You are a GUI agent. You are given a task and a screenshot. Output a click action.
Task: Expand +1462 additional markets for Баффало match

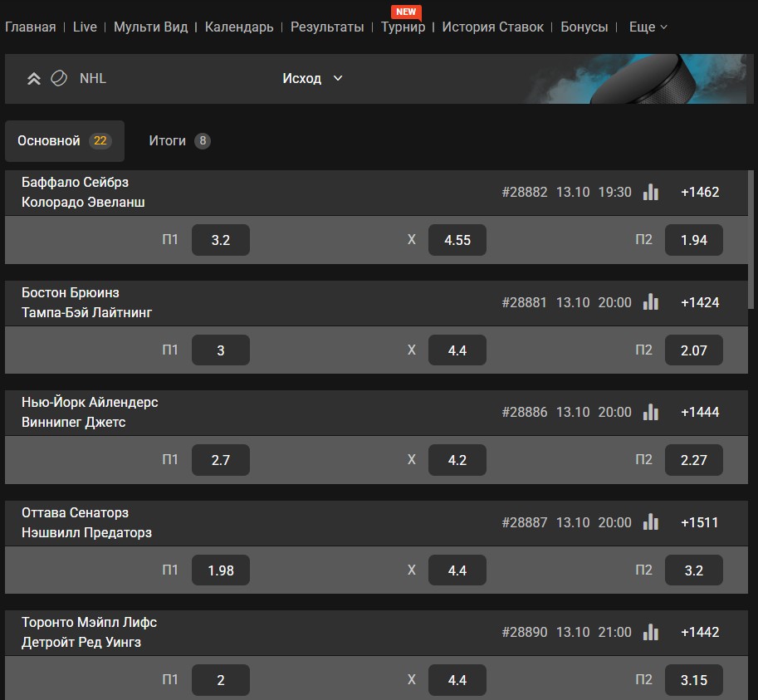coord(700,192)
